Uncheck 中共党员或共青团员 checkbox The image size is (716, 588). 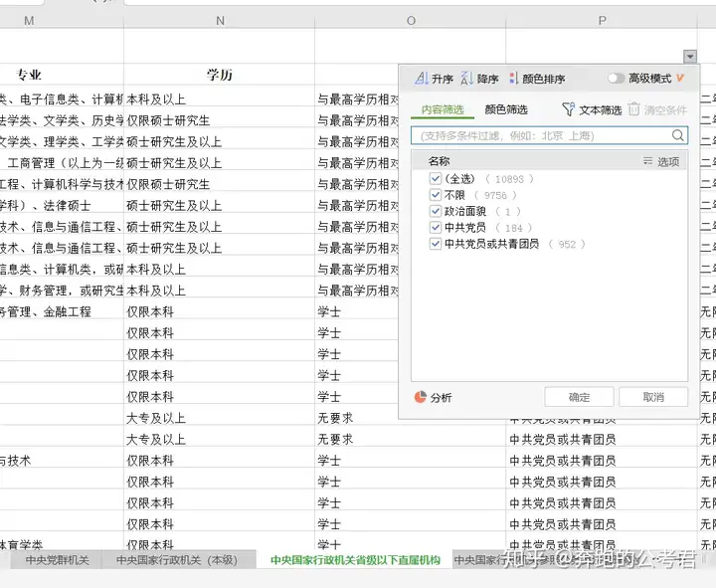436,244
